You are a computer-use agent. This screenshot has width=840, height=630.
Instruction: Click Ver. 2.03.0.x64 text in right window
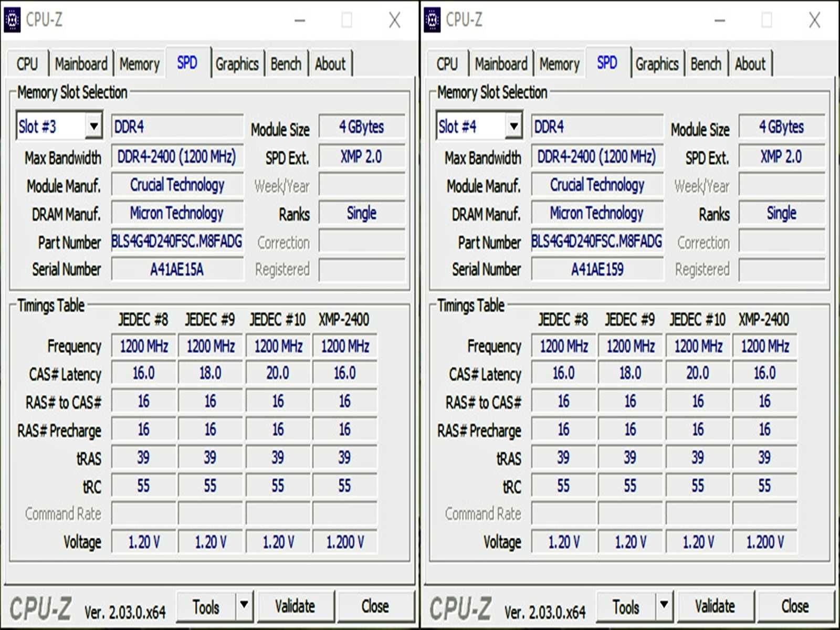[x=545, y=612]
